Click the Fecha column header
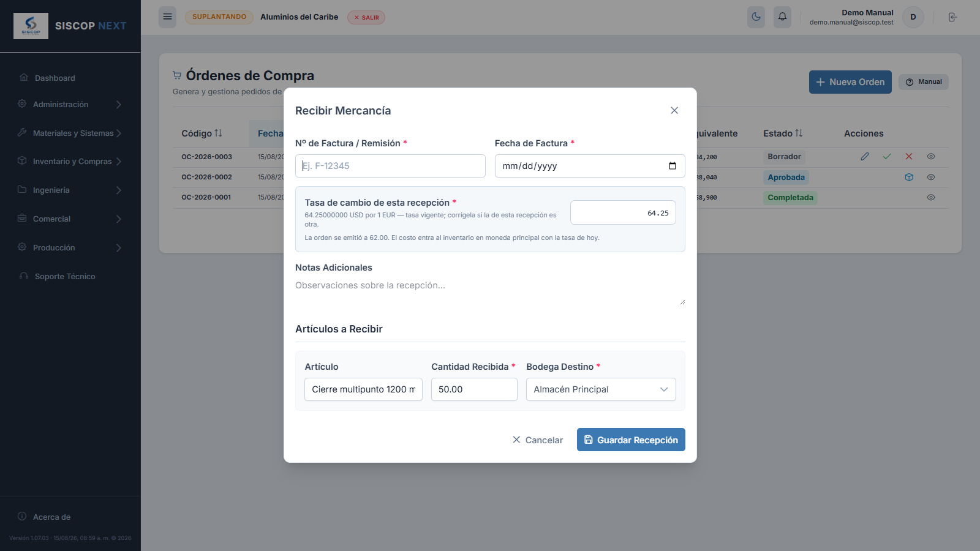 click(x=270, y=133)
